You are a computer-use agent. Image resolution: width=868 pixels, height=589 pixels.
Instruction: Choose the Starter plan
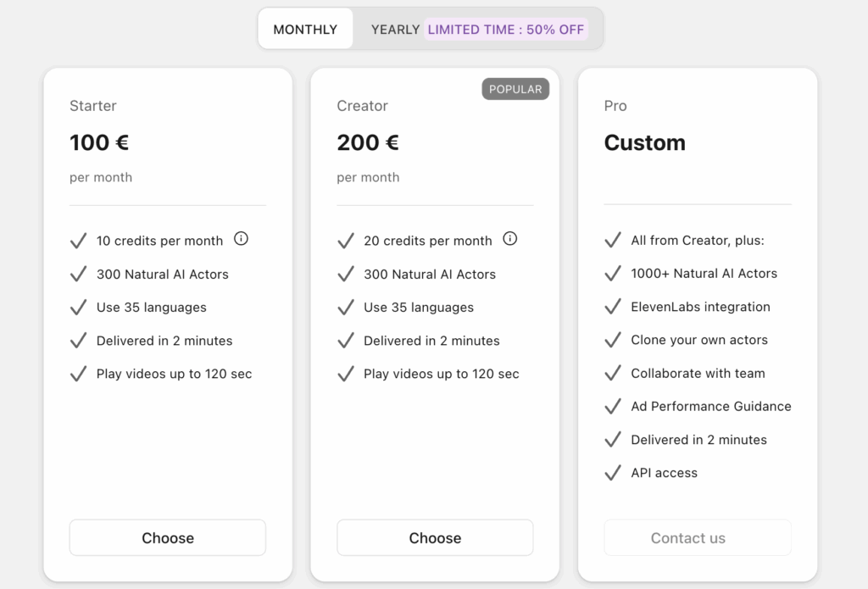[x=168, y=538]
